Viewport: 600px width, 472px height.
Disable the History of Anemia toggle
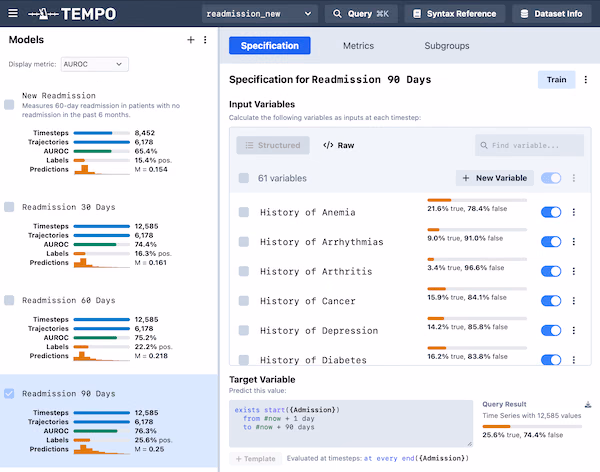(x=551, y=212)
